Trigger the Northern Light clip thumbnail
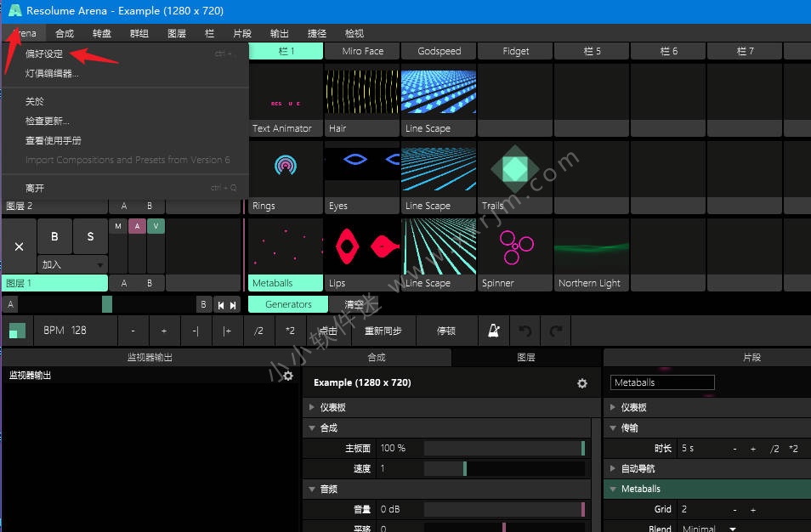This screenshot has height=532, width=811. pos(592,246)
